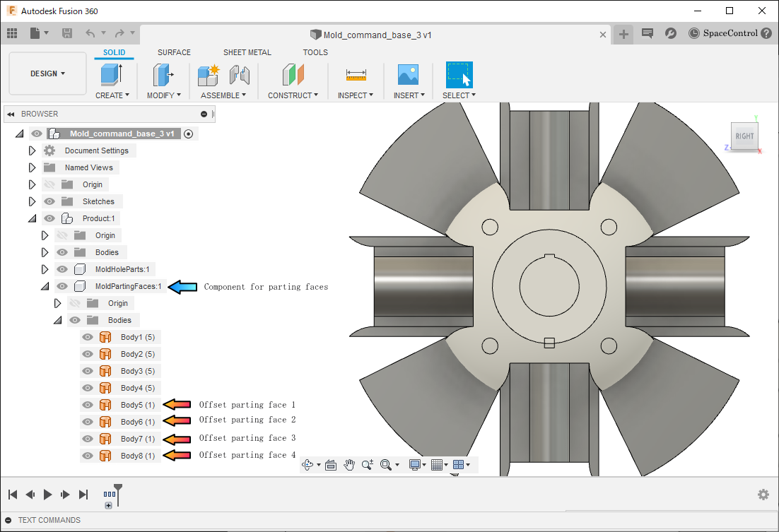Select the Press Pull modify icon
Image resolution: width=779 pixels, height=532 pixels.
click(163, 75)
